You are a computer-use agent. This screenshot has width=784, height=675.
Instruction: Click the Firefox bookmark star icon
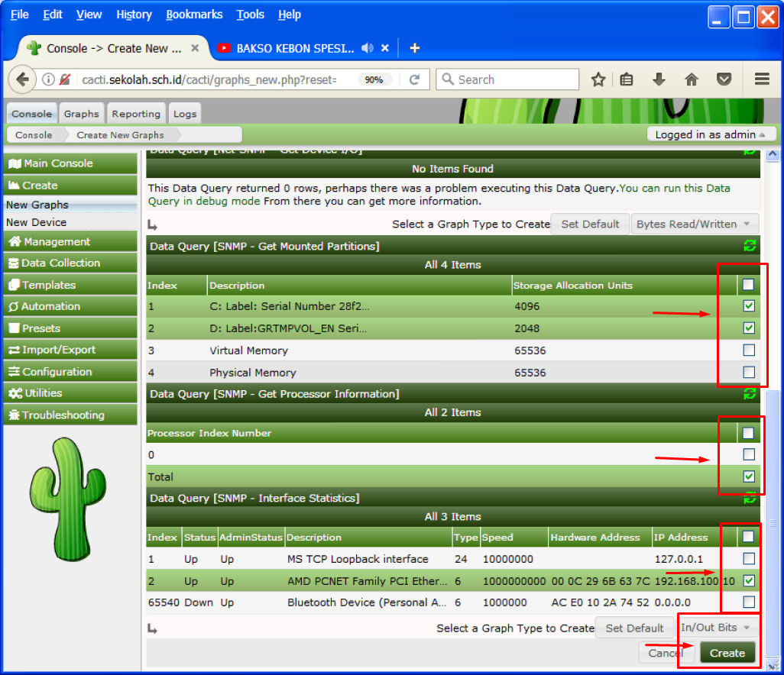pyautogui.click(x=598, y=79)
